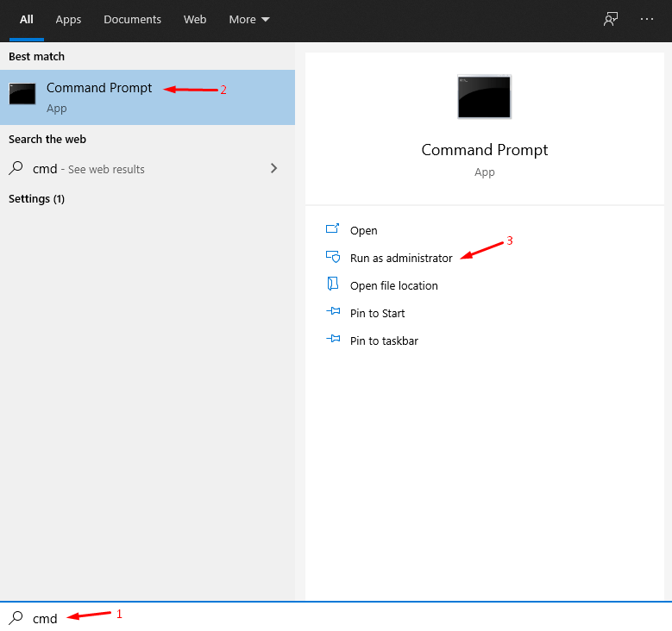Select the cmd See web results entry
672x631 pixels.
click(x=89, y=169)
